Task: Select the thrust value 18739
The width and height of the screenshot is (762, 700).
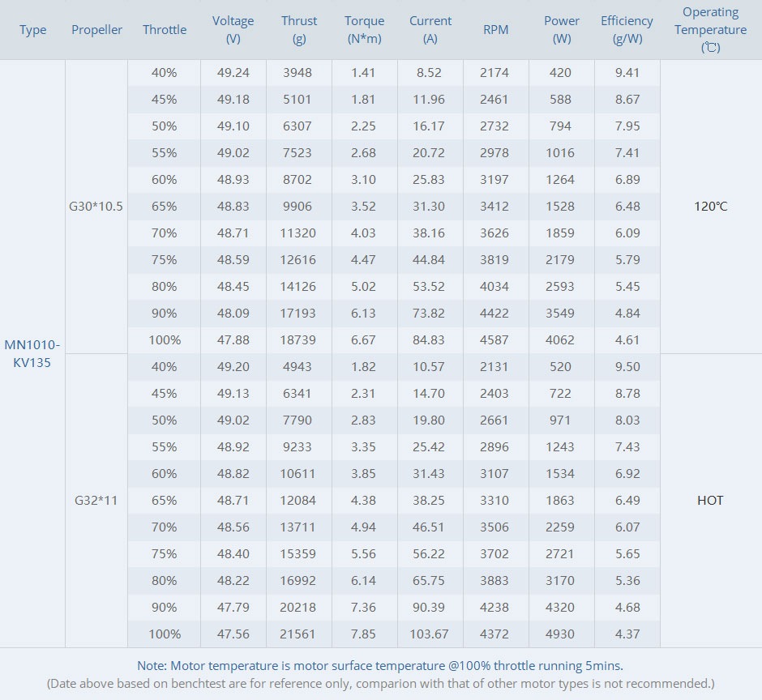Action: coord(299,340)
